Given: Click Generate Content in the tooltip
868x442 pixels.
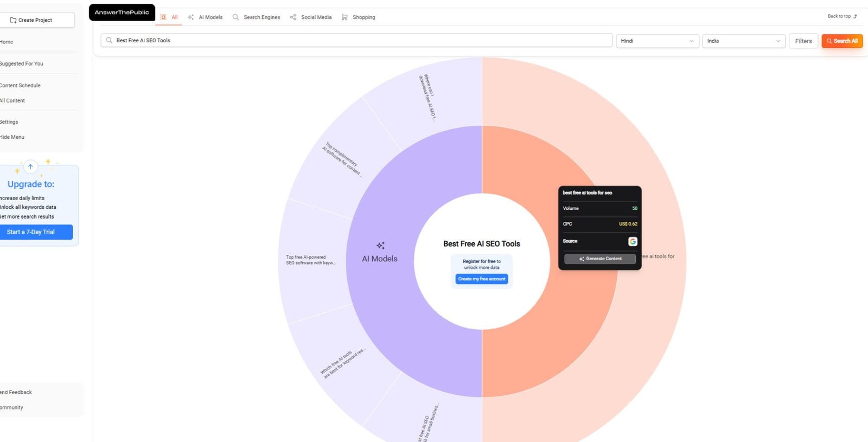Looking at the screenshot, I should click(x=600, y=259).
